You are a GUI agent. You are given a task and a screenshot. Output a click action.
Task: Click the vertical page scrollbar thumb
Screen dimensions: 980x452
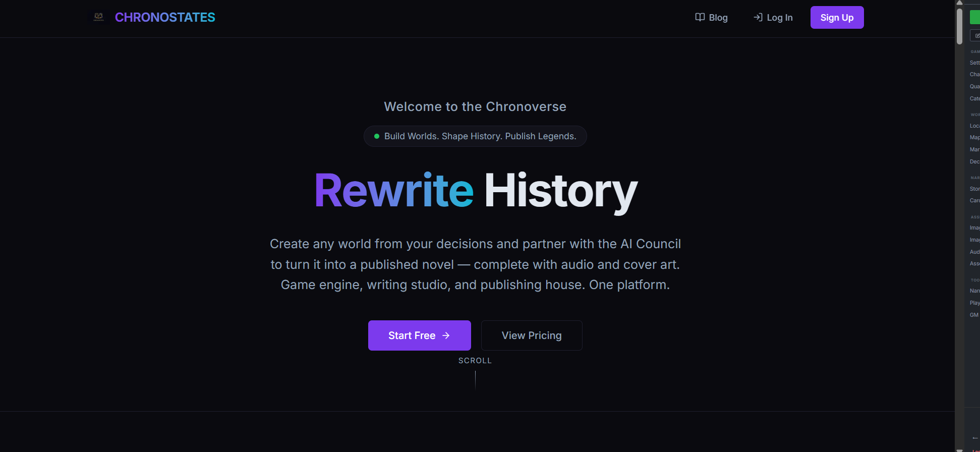click(959, 25)
